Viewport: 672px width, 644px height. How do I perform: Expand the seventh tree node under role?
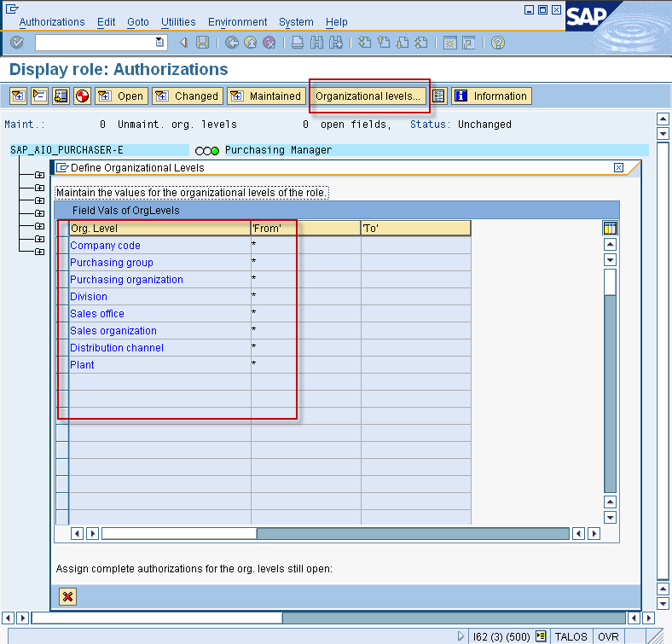[39, 252]
